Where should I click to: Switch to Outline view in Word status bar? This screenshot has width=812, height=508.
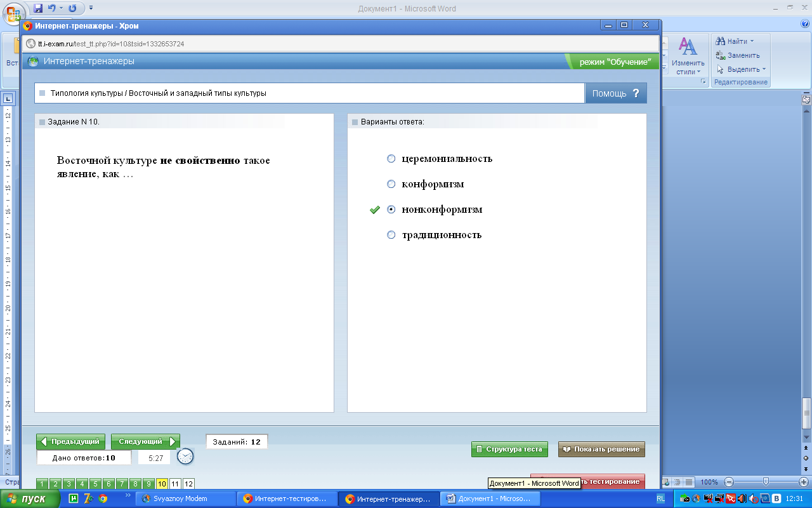coord(677,482)
